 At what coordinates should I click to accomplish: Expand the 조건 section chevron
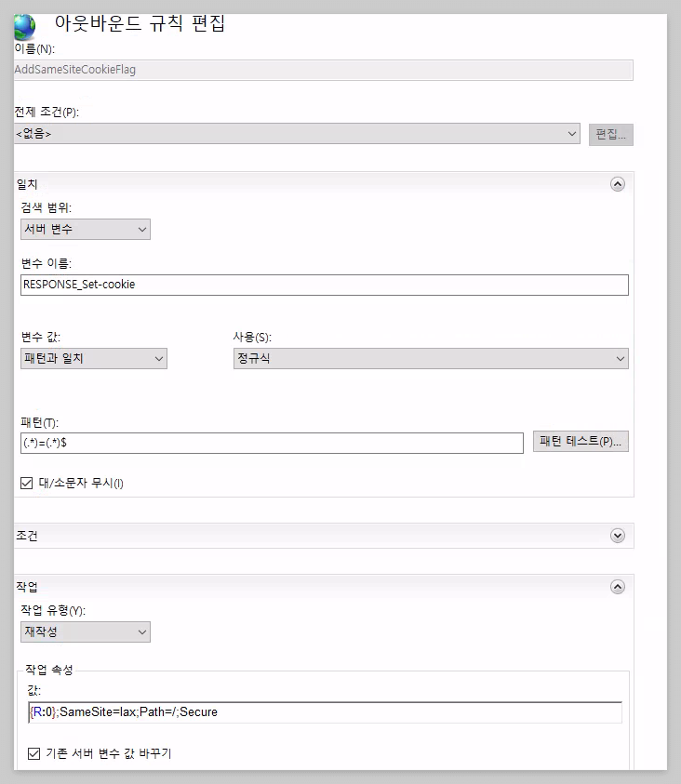pos(618,536)
